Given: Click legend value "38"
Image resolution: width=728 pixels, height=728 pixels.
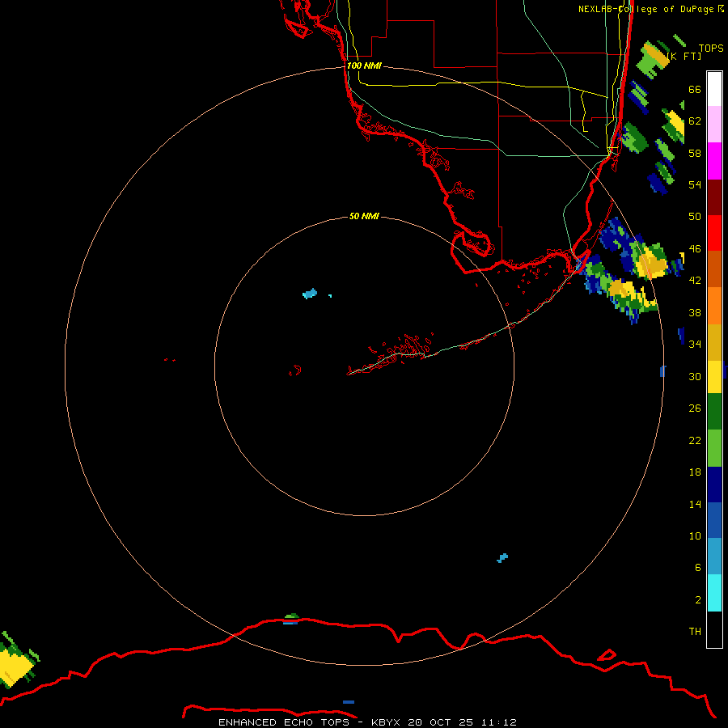Looking at the screenshot, I should point(695,312).
